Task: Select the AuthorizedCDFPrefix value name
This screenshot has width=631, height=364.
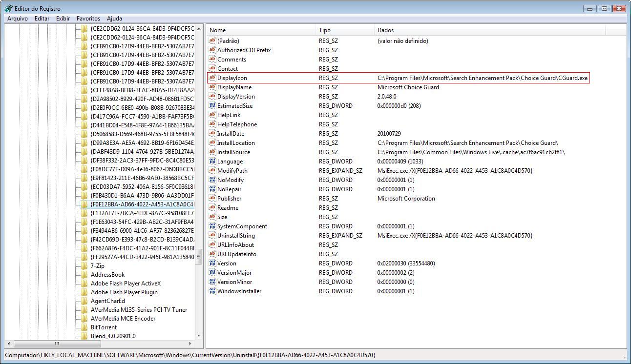Action: (244, 50)
